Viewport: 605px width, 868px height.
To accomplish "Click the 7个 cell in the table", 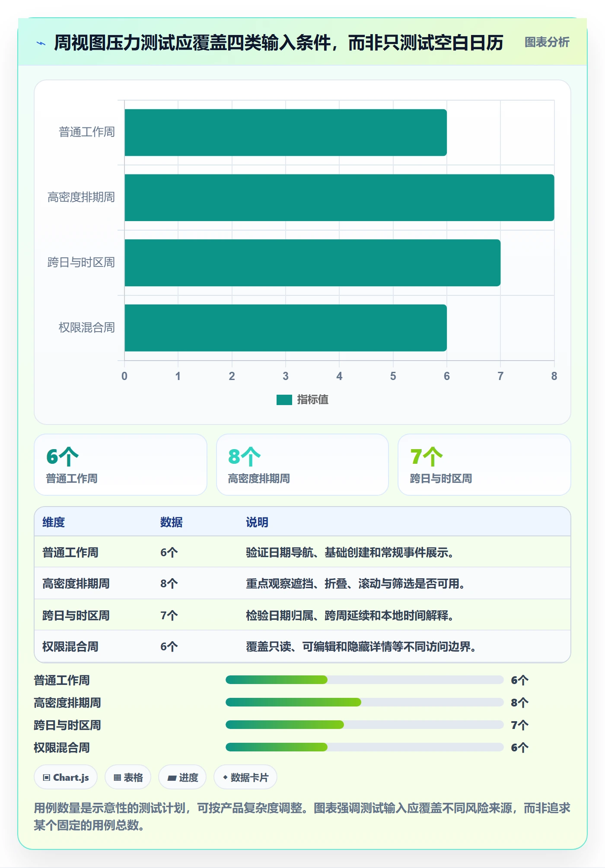I will coord(169,615).
